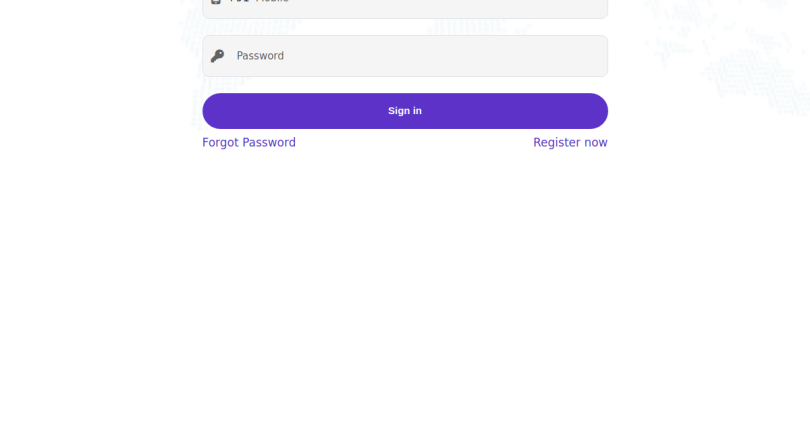Tap the link below Sign in on the left
The height and width of the screenshot is (424, 810).
tap(249, 142)
